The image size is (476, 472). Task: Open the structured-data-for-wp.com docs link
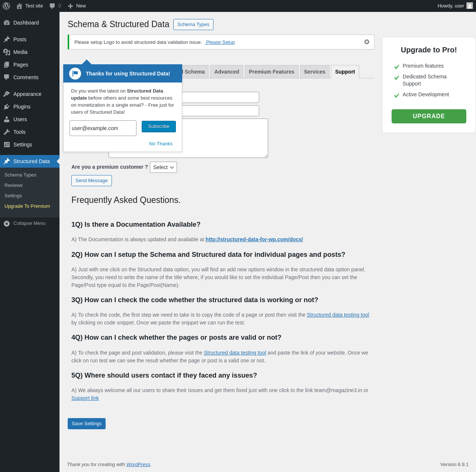click(x=254, y=239)
